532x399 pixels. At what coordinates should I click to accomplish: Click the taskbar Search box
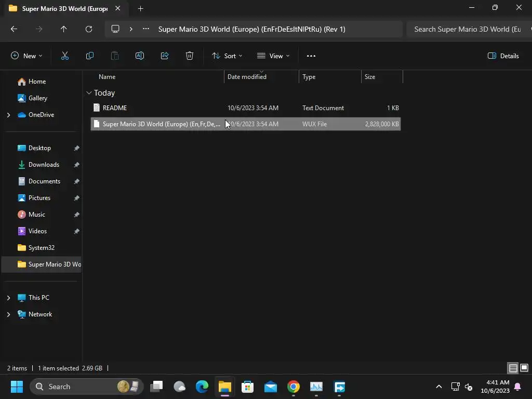pos(87,387)
